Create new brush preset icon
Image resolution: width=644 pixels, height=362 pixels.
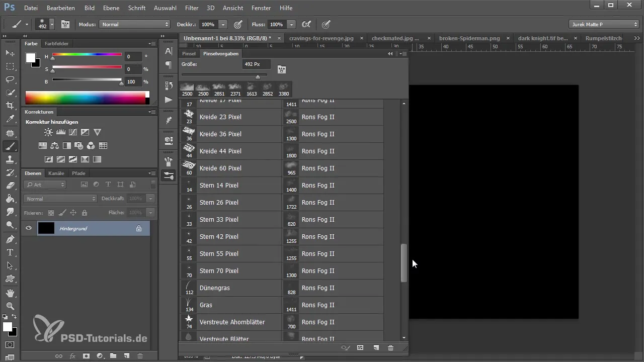(376, 347)
